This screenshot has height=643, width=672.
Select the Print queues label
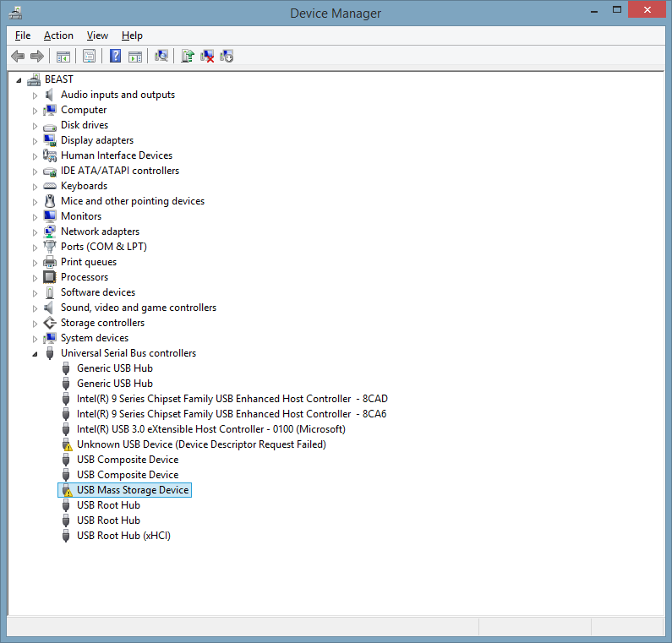88,262
